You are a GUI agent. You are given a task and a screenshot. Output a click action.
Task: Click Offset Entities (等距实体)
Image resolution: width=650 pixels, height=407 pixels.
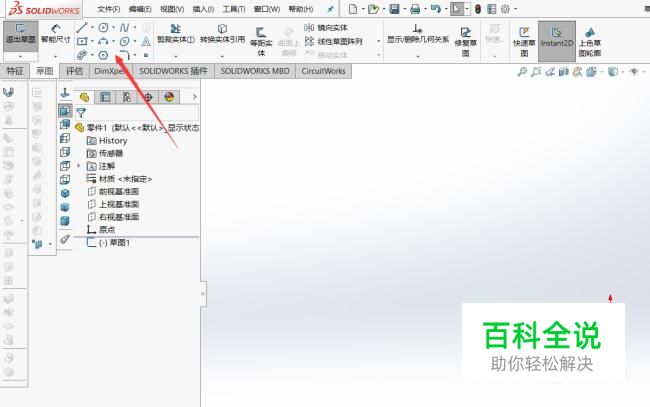click(x=261, y=41)
